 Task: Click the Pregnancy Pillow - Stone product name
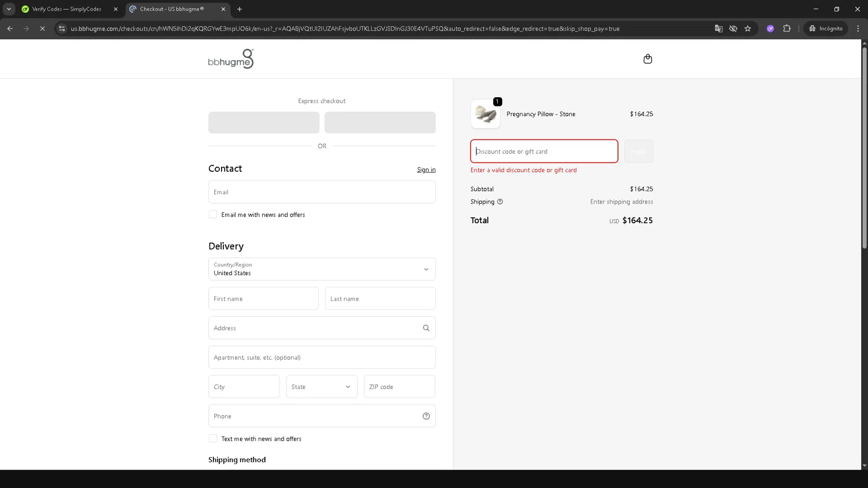click(x=541, y=114)
